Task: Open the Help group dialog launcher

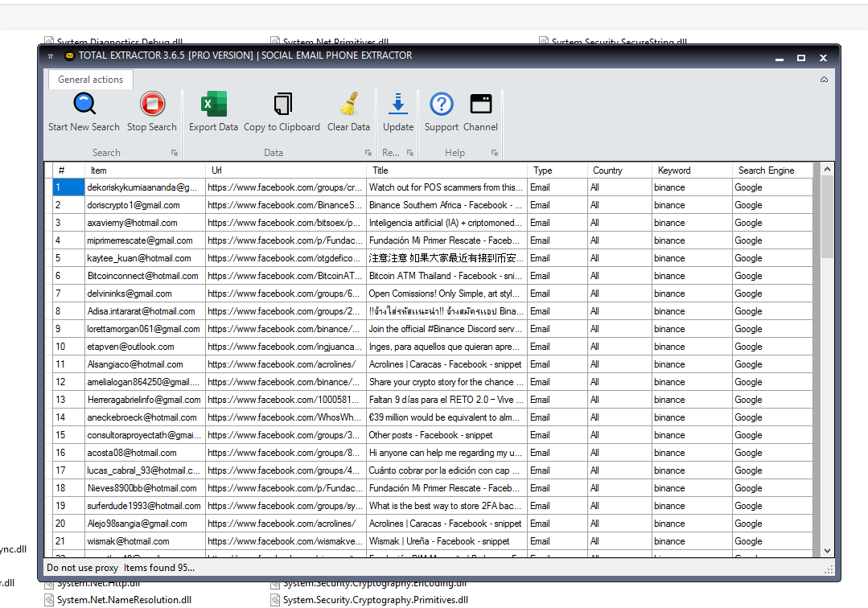Action: [x=493, y=152]
